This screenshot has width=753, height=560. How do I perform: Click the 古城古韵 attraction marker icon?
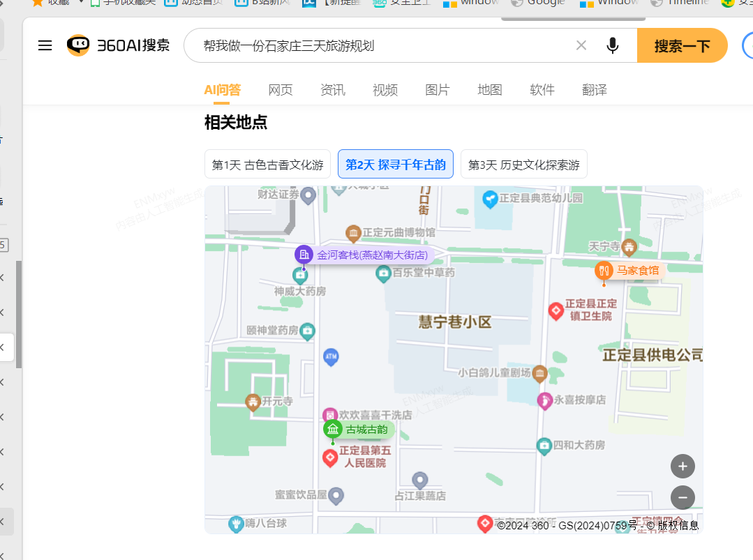tap(333, 429)
